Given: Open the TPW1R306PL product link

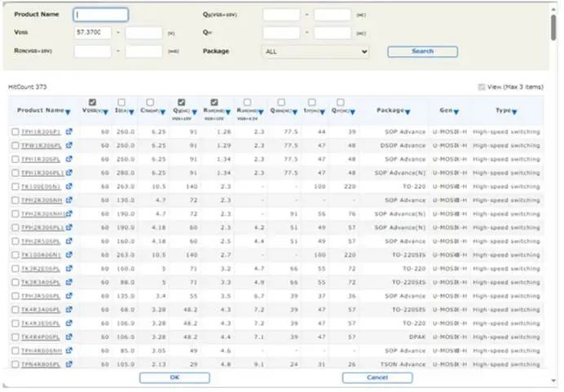Looking at the screenshot, I should (x=41, y=146).
